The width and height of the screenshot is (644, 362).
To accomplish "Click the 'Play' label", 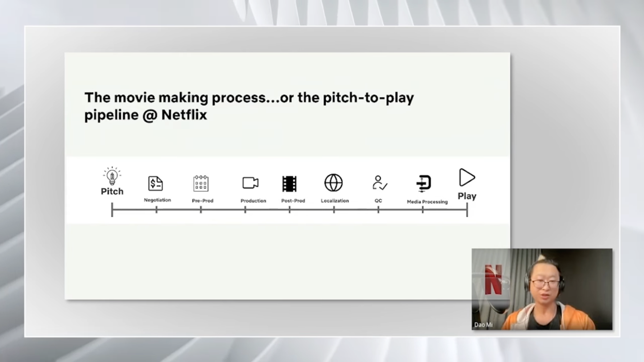I will pos(467,196).
